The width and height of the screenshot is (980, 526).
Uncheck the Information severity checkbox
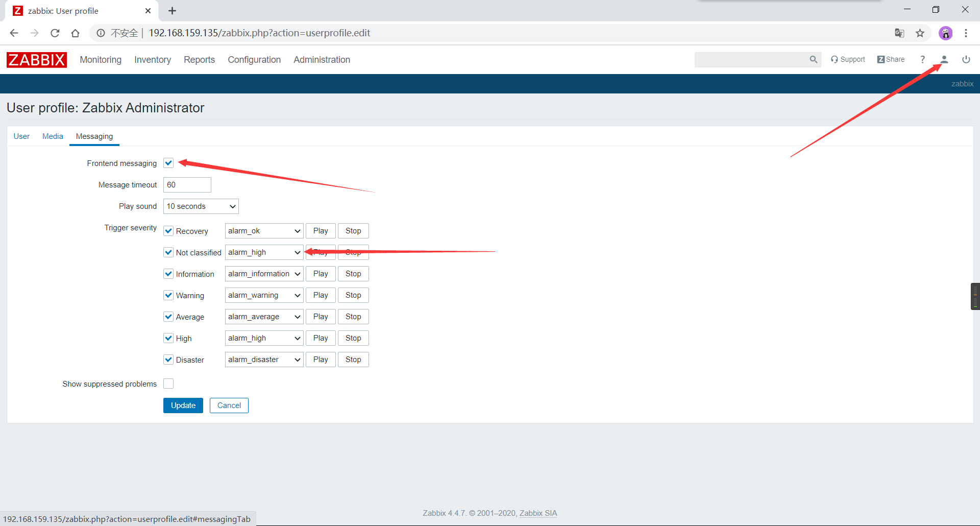[168, 274]
